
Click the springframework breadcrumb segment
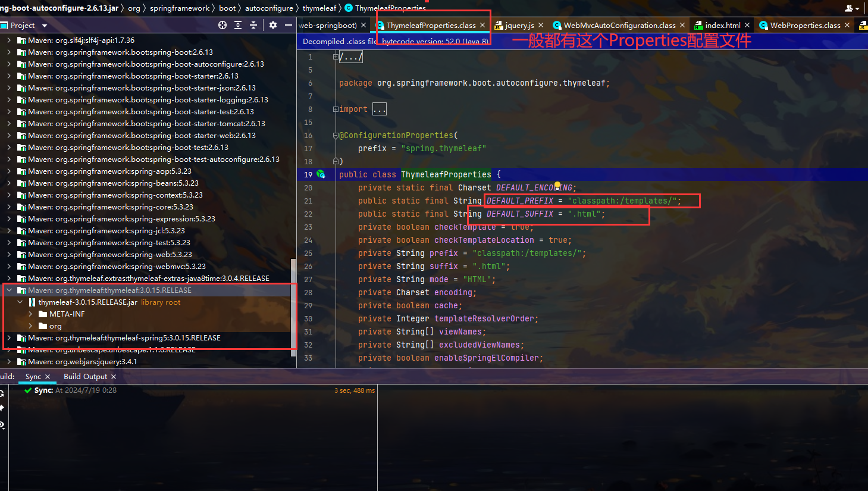(x=180, y=8)
